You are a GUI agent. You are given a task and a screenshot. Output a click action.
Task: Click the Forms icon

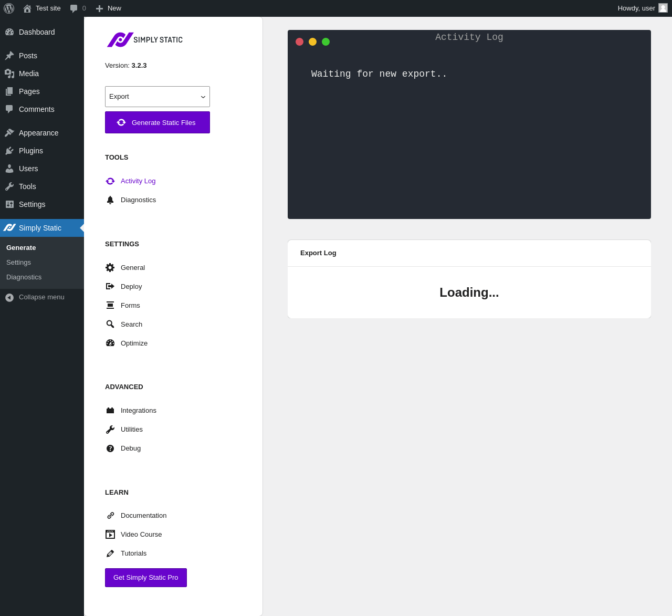[x=110, y=306]
